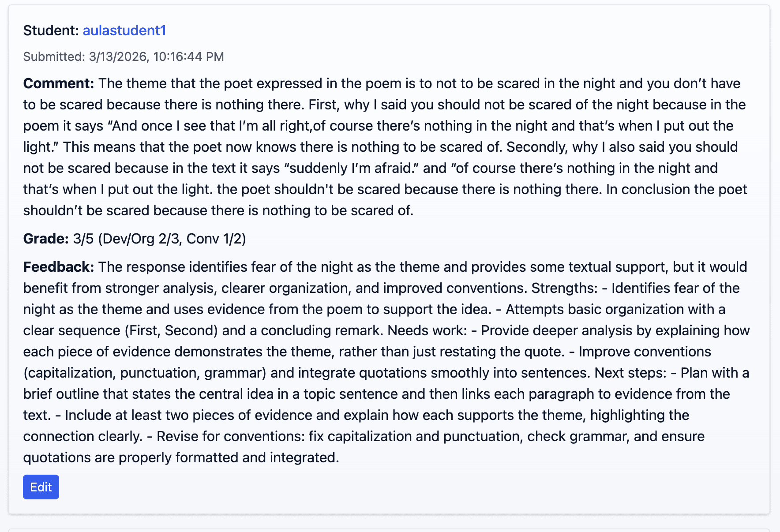780x532 pixels.
Task: Click the Submitted timestamp text
Action: [x=124, y=57]
